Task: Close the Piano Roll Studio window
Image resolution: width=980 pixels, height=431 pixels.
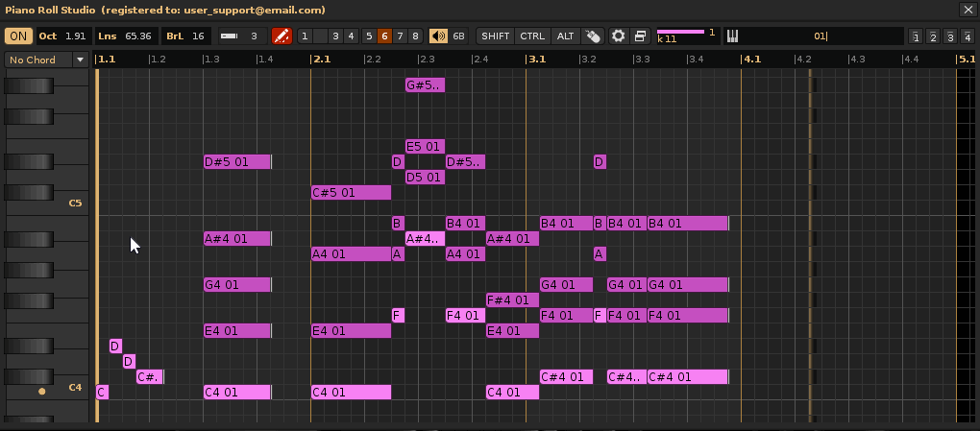Action: (x=967, y=10)
